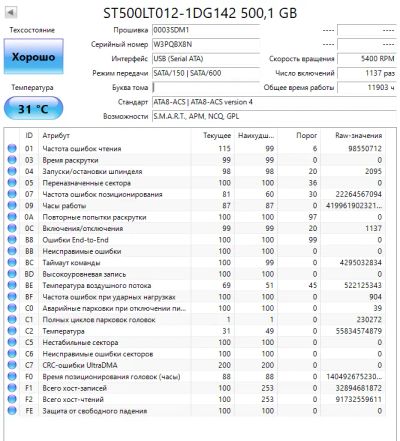Click the status icon for Время раскрутки

(x=12, y=160)
